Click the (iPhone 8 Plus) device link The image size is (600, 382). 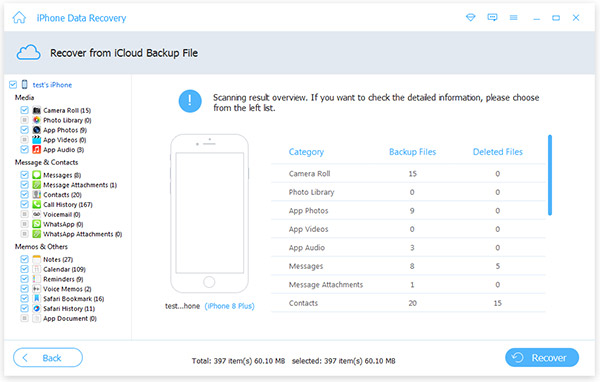coord(230,306)
